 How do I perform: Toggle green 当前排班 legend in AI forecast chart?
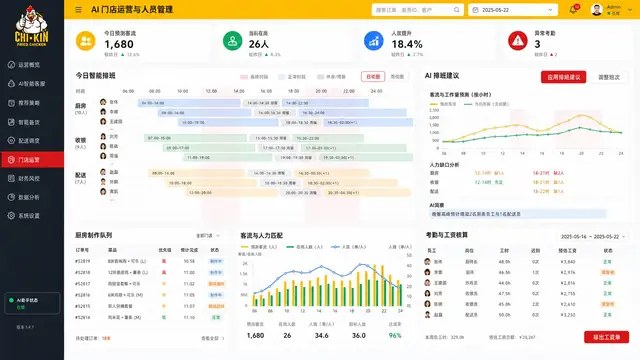[x=487, y=104]
